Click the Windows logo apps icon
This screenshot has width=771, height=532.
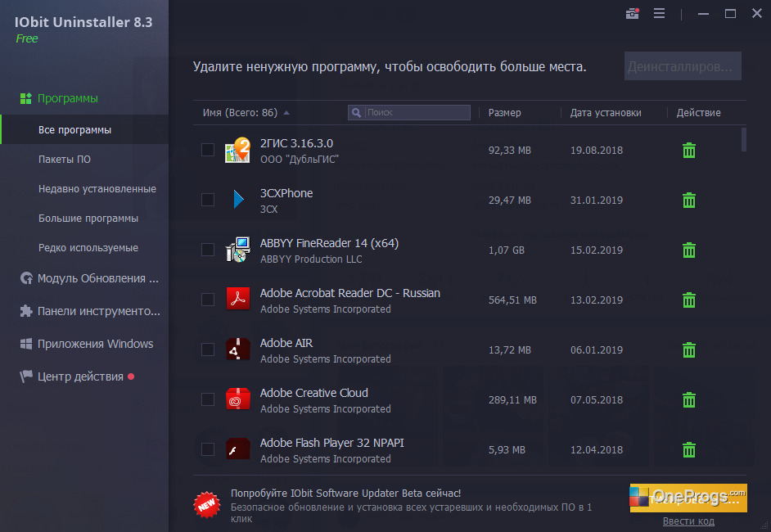coord(26,344)
